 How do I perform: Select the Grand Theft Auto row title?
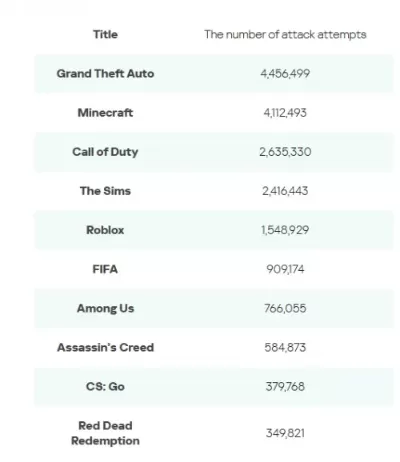click(x=105, y=73)
